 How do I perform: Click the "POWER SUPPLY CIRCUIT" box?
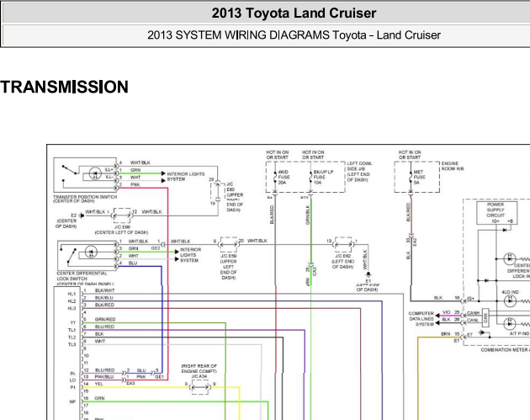(496, 213)
